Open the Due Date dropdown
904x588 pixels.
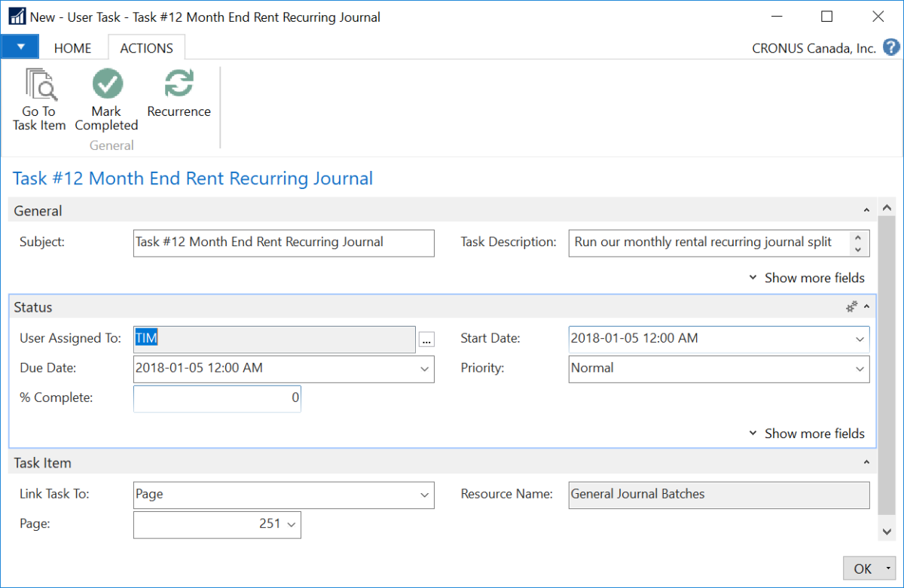425,368
